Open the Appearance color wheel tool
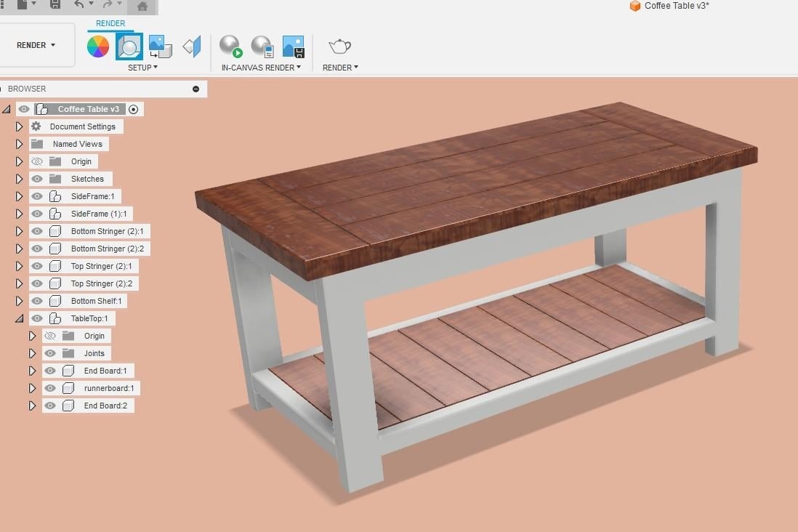798x532 pixels. [x=97, y=47]
